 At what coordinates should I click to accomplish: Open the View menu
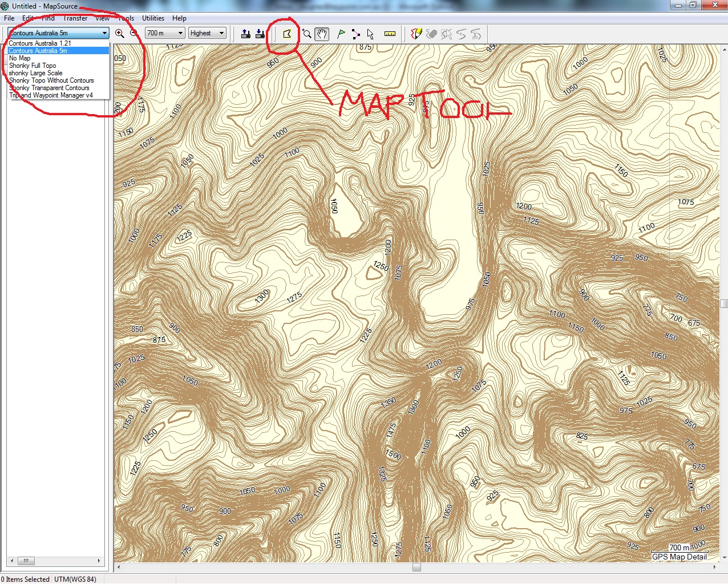(103, 18)
